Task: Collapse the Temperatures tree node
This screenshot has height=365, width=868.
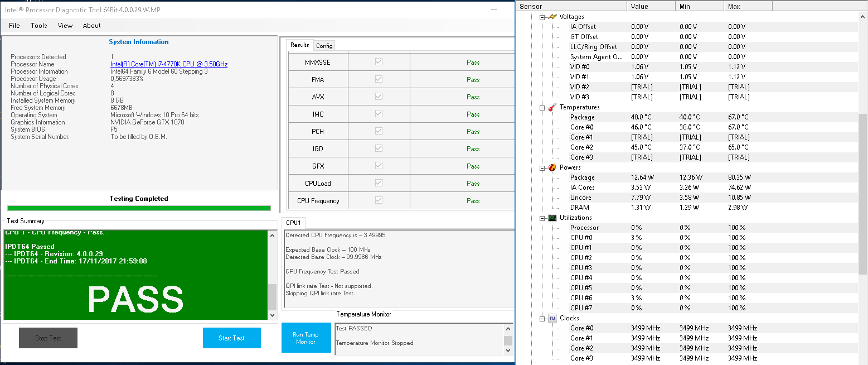Action: coord(542,107)
